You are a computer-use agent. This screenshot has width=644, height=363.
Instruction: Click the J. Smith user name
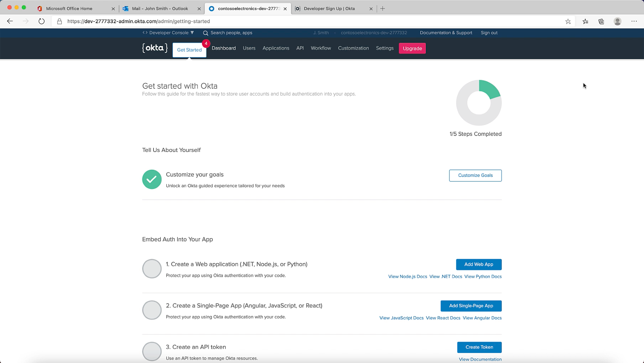coord(321,33)
